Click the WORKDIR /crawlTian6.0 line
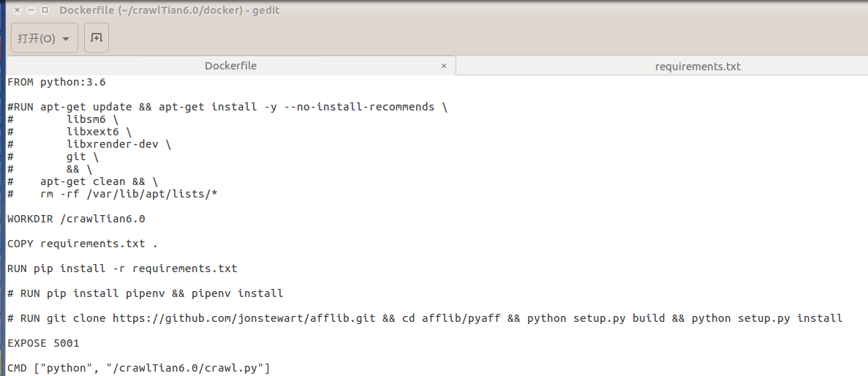 coord(76,219)
